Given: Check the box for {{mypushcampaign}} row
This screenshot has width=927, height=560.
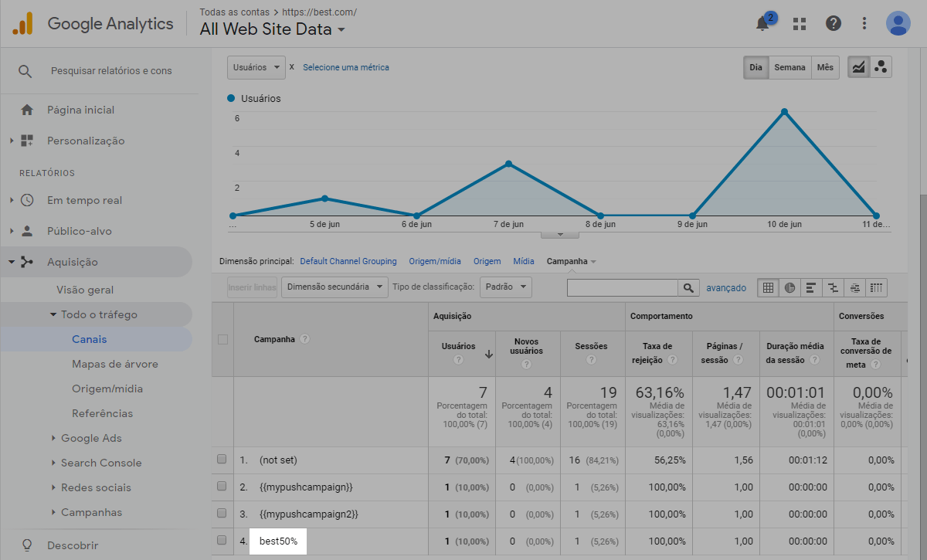Looking at the screenshot, I should [x=222, y=486].
